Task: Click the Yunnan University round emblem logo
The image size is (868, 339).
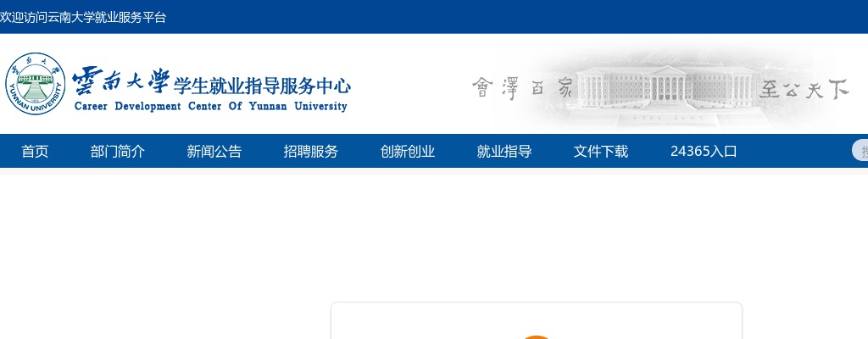Action: (35, 84)
